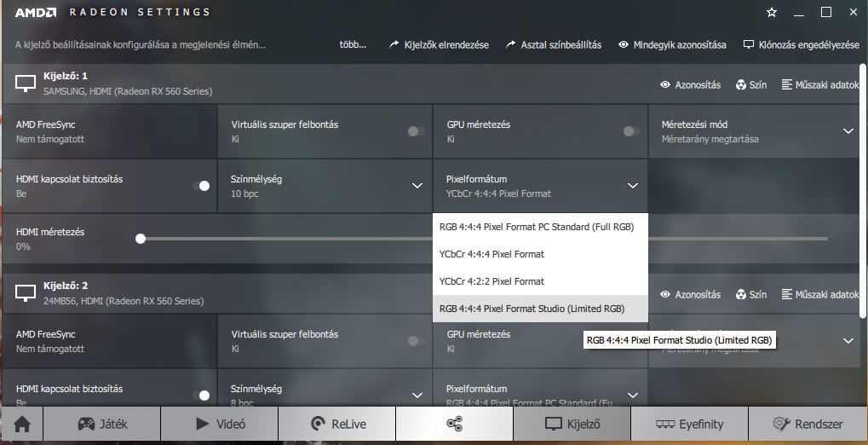
Task: Click monitor icon beside Klónozás engedélyezése
Action: point(749,44)
